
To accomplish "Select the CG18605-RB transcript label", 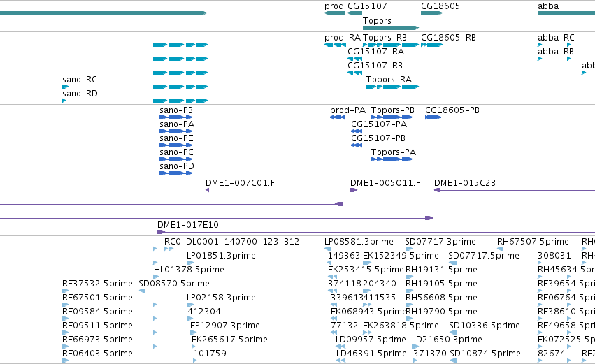I will click(x=448, y=38).
